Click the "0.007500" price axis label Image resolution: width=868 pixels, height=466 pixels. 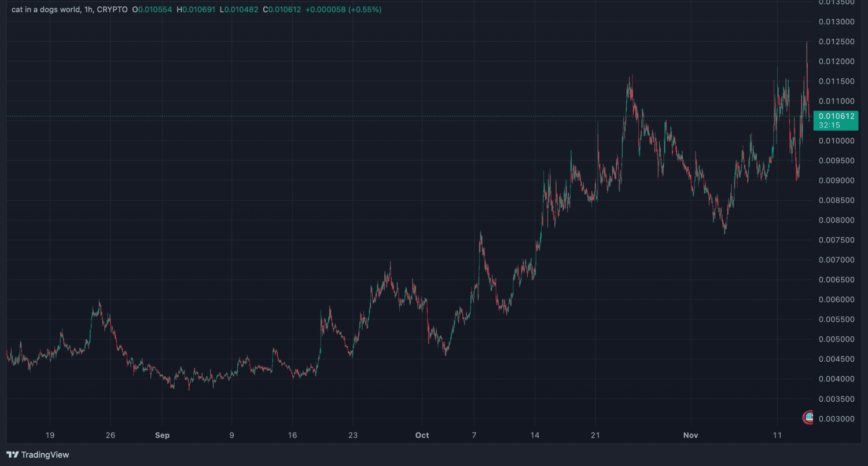pyautogui.click(x=838, y=240)
